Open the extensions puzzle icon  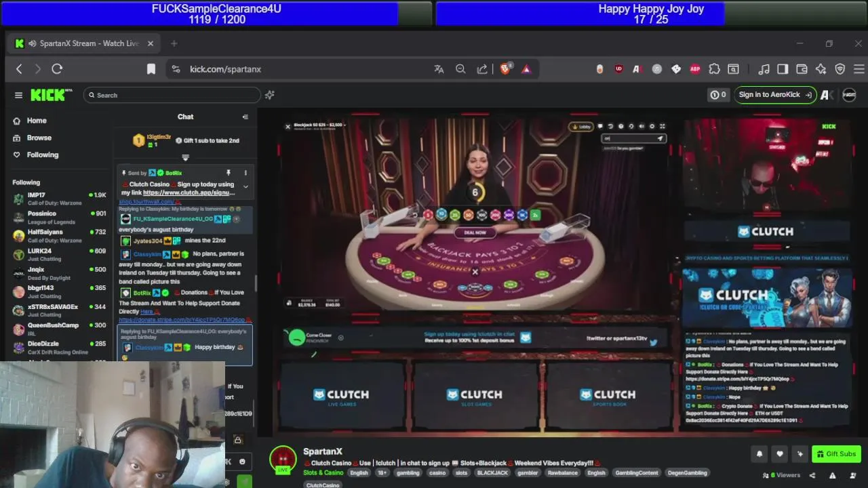[714, 68]
